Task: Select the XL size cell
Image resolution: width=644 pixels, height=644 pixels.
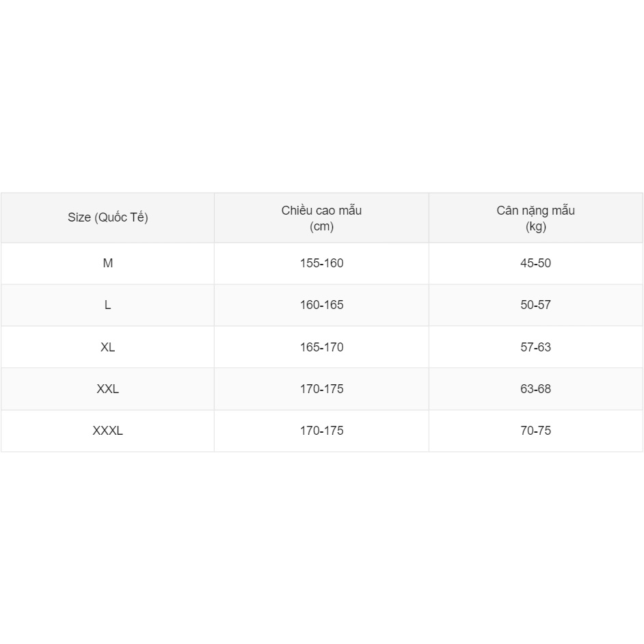Action: coord(107,347)
